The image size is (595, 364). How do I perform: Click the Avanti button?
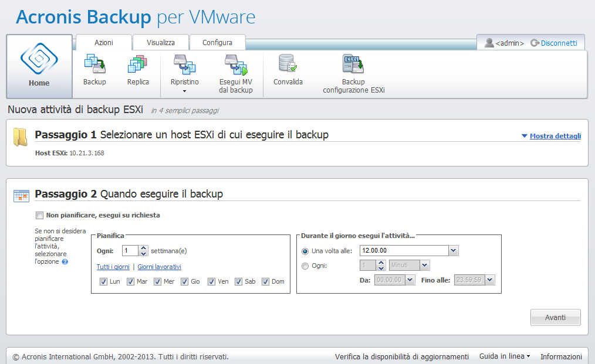555,317
